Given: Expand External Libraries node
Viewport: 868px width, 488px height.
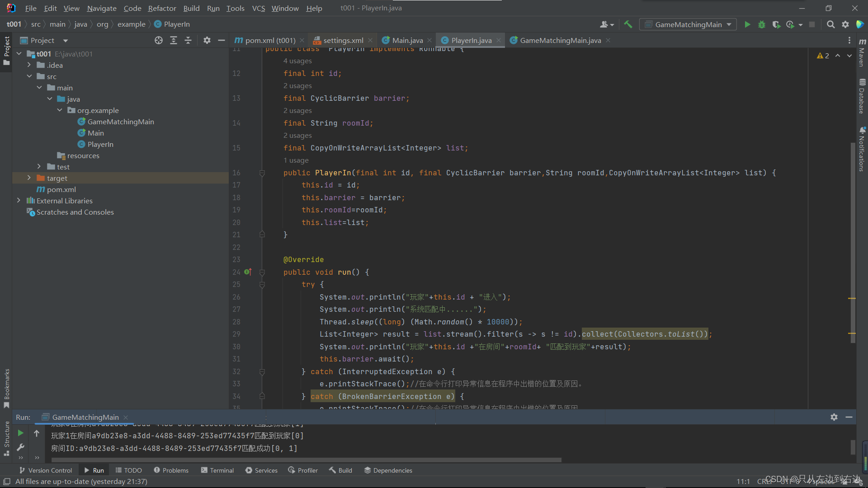Looking at the screenshot, I should (x=19, y=201).
